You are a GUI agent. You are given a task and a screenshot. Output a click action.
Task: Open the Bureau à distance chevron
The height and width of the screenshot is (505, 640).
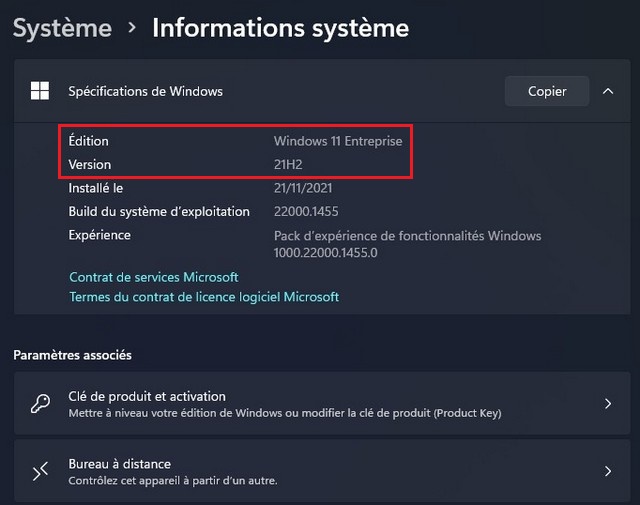(x=608, y=471)
